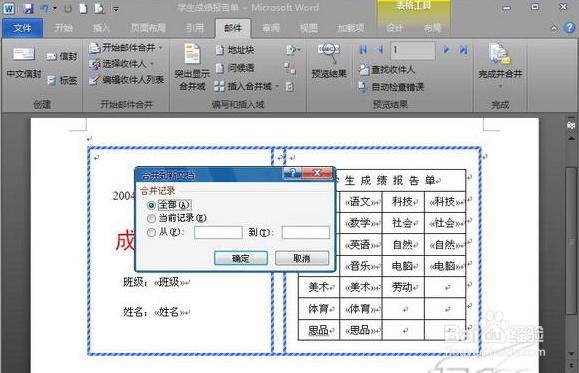
Task: Open the 设计 table tools tab
Action: pos(394,28)
